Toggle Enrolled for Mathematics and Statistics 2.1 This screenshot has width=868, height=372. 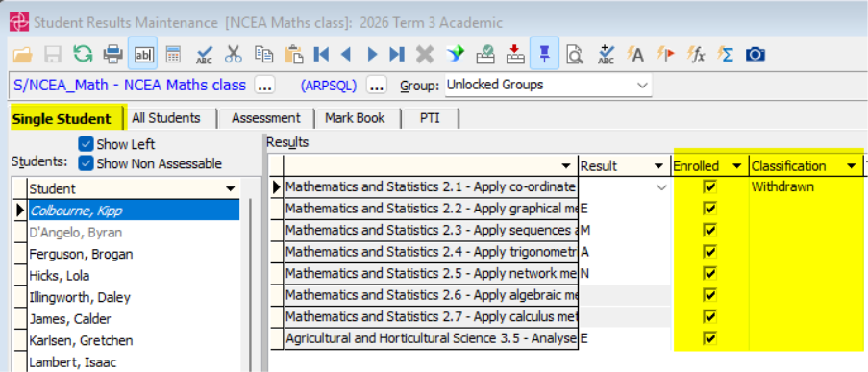click(710, 186)
